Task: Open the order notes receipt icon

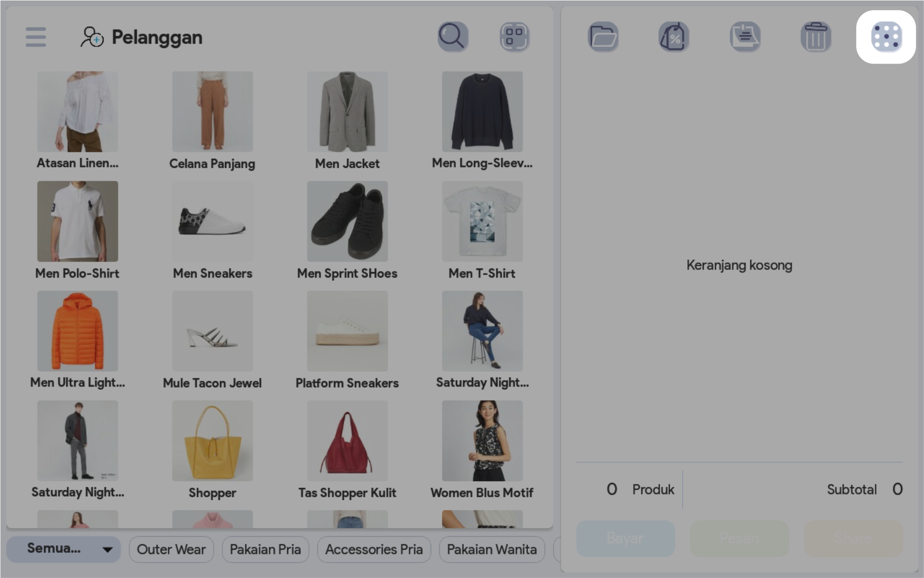Action: point(745,37)
